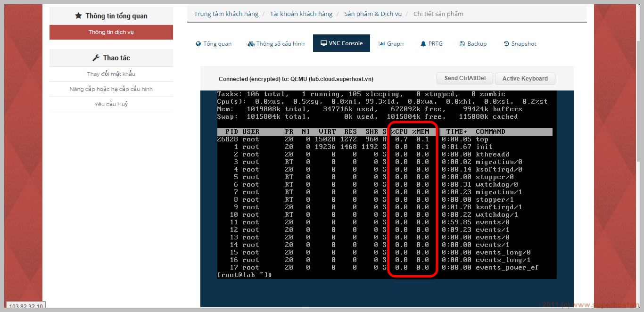Screen dimensions: 644x312
Task: Click the monitor icon on VNC Console tab
Action: (x=324, y=43)
